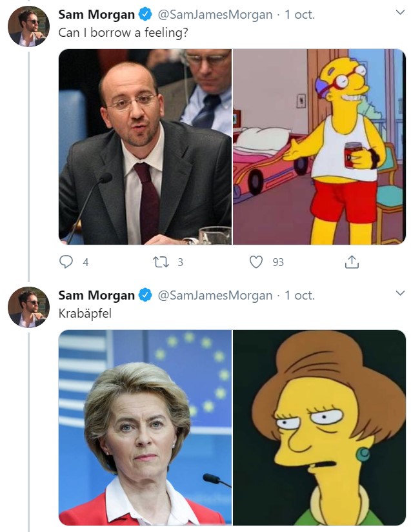Open the cartoon image of the brown-haired woman
The image size is (411, 532).
pos(319,427)
